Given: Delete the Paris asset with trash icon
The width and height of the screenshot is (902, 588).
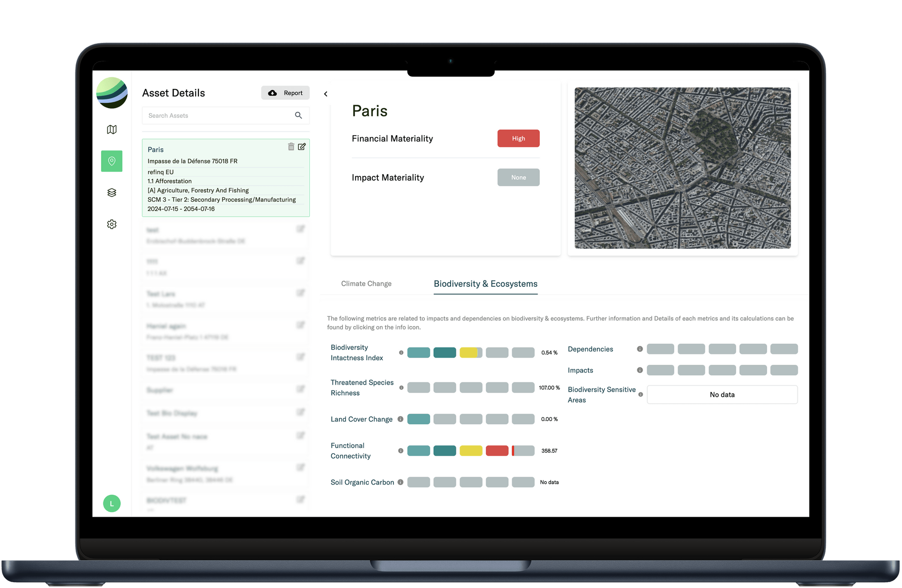Looking at the screenshot, I should pos(291,147).
